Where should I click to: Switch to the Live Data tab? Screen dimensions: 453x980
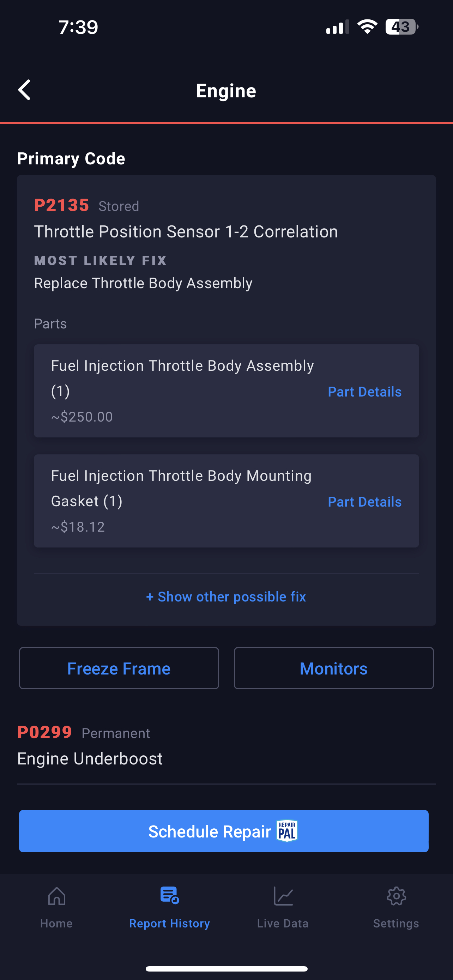[x=283, y=923]
